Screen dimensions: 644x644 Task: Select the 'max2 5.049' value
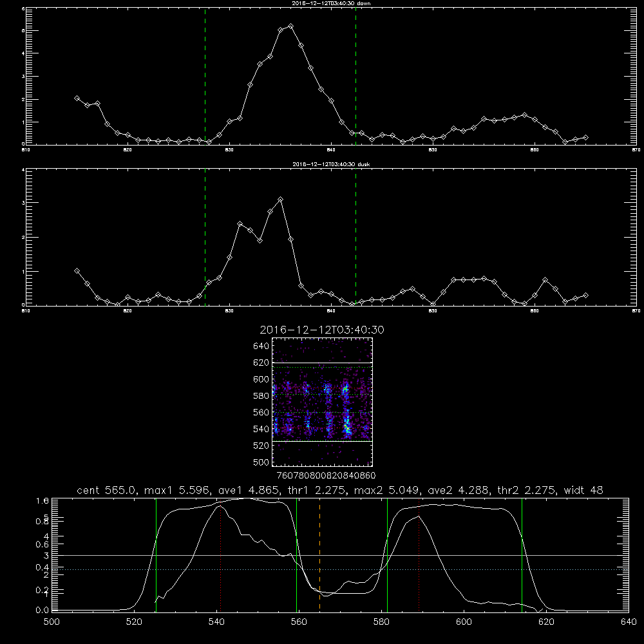click(388, 490)
